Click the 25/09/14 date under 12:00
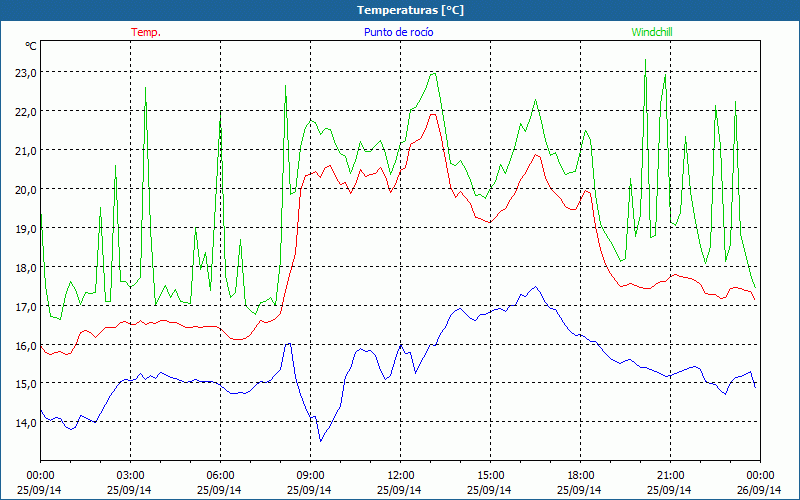The image size is (800, 500). (x=399, y=490)
